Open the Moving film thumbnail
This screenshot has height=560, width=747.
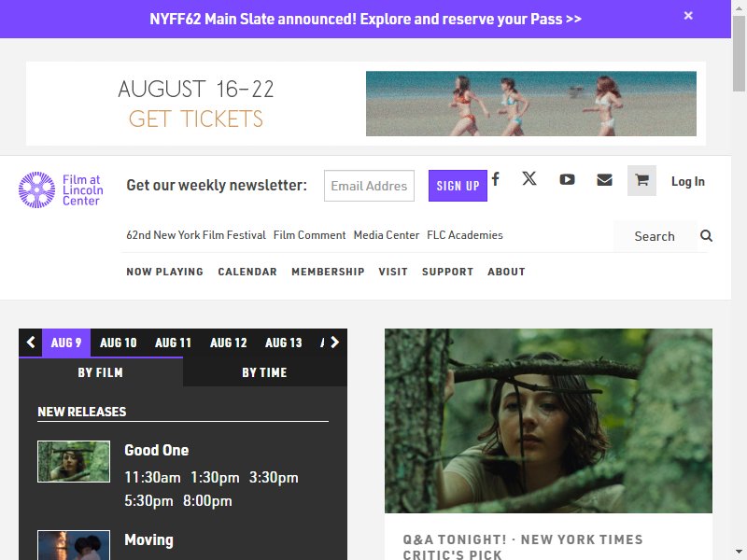click(74, 545)
